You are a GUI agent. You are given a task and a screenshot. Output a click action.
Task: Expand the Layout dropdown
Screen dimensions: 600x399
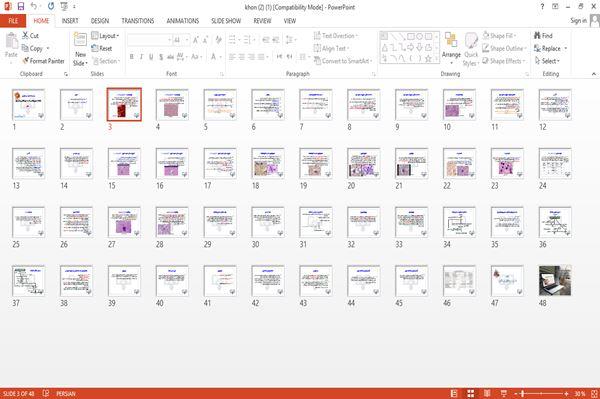pos(105,36)
